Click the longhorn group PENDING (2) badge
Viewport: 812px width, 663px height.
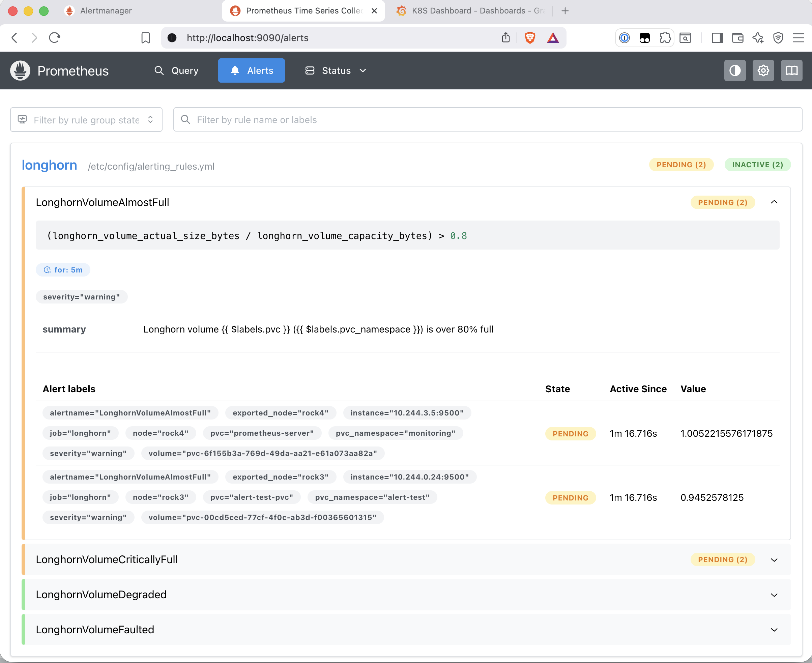(x=681, y=165)
